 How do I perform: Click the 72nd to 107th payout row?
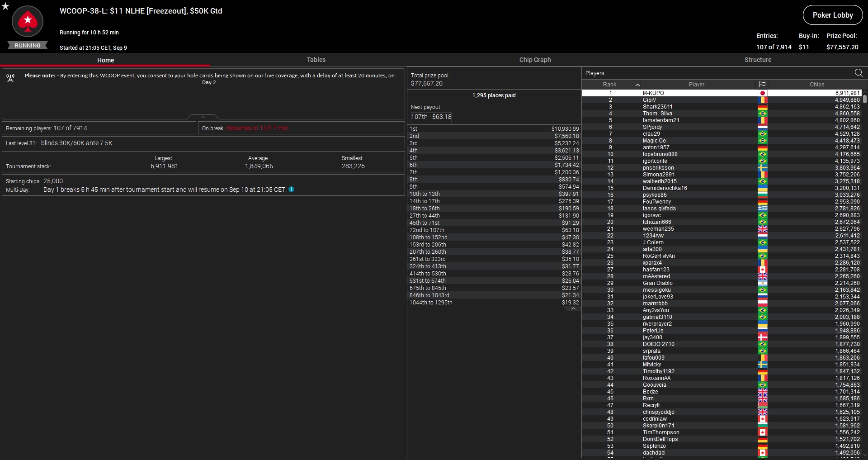click(x=494, y=230)
